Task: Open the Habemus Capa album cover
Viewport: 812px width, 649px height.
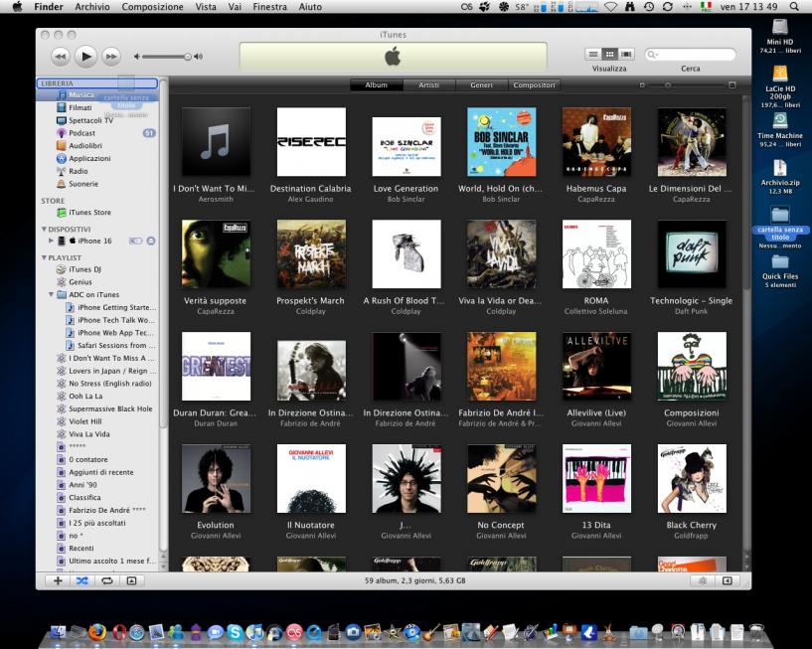Action: (596, 142)
